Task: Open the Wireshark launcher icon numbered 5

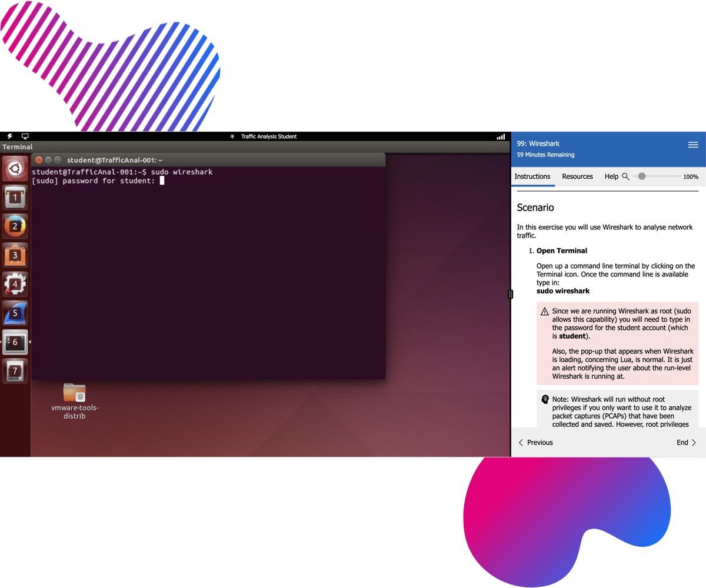Action: 15,313
